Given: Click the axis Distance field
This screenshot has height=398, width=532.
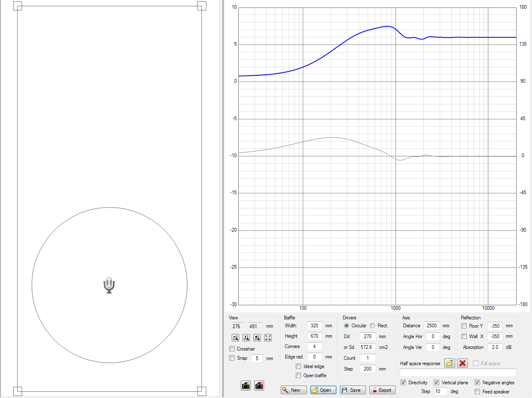Looking at the screenshot, I should [432, 326].
